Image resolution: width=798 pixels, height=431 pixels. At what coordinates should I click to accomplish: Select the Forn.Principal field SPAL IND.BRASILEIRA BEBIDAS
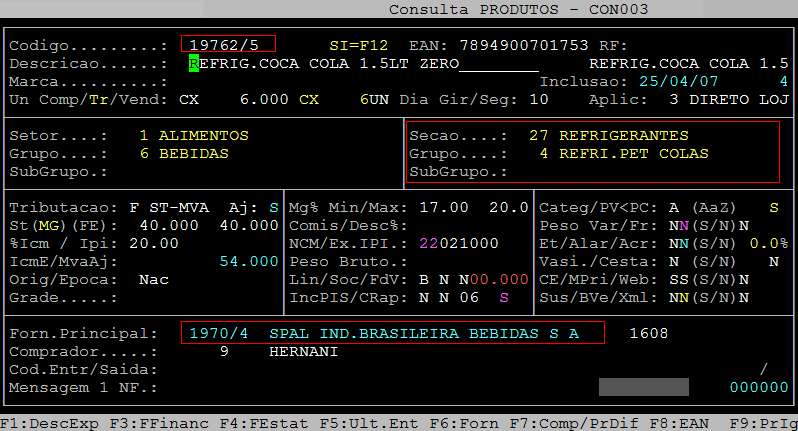coord(393,333)
